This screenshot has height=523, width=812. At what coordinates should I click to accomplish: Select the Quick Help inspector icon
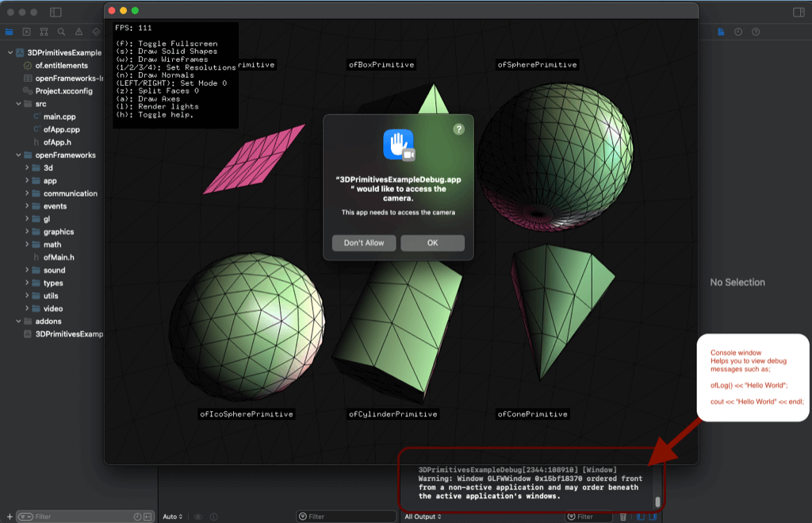click(756, 32)
